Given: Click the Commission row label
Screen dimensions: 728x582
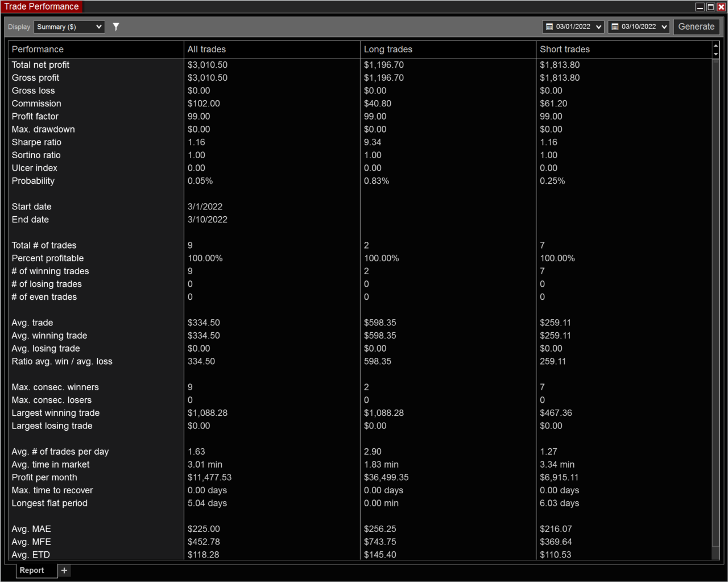Looking at the screenshot, I should [x=36, y=104].
